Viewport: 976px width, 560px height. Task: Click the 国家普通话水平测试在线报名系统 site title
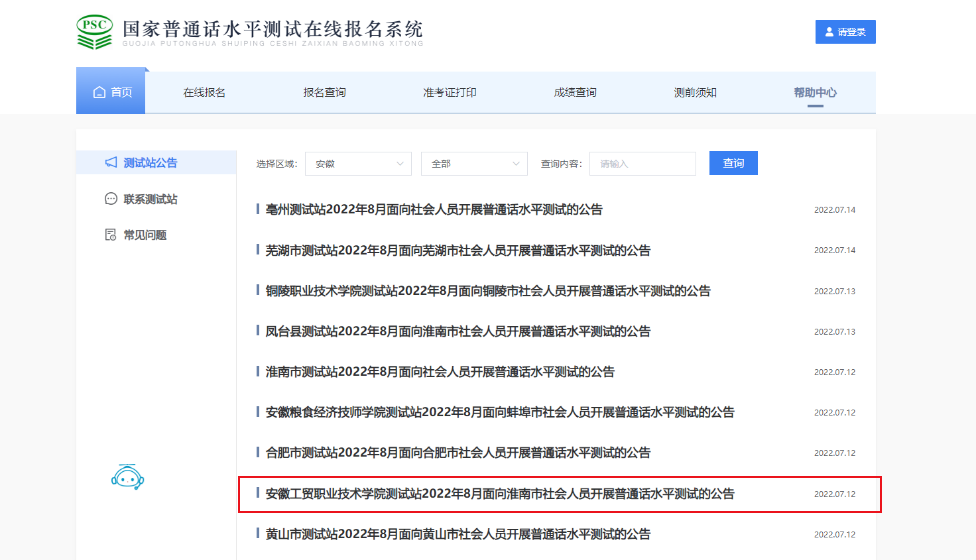pyautogui.click(x=273, y=29)
